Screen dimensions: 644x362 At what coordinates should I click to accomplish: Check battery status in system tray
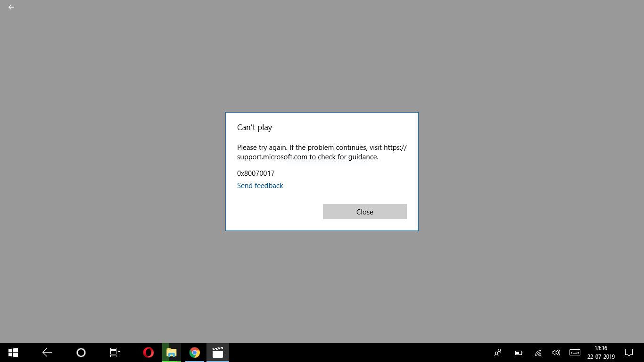pyautogui.click(x=518, y=352)
